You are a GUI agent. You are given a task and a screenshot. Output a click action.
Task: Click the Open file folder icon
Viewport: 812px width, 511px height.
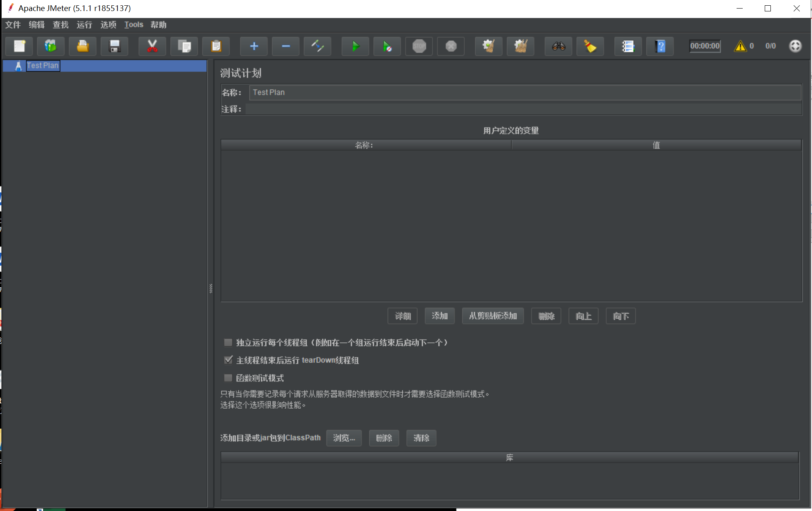[x=83, y=46]
